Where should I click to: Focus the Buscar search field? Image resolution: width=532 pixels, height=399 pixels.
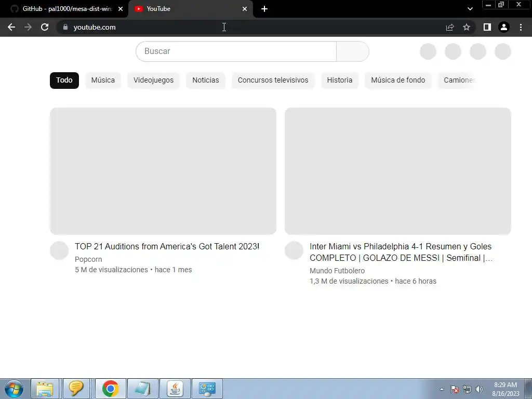(236, 51)
